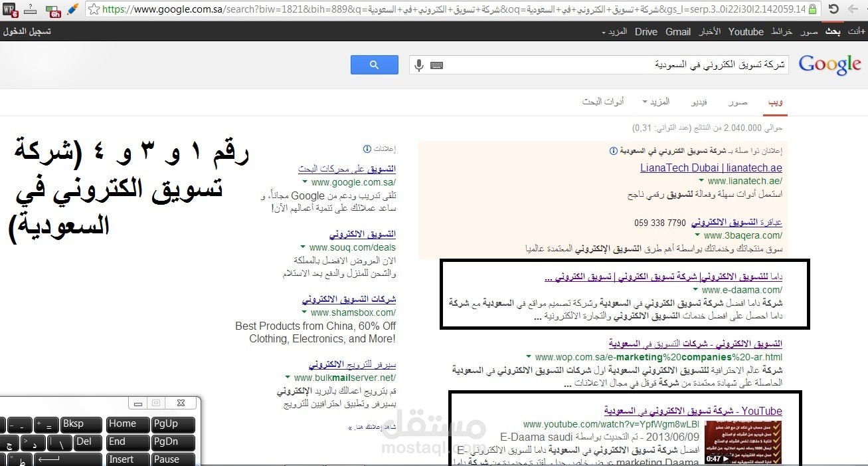
Task: Click the browser address bar URL
Action: tap(454, 9)
